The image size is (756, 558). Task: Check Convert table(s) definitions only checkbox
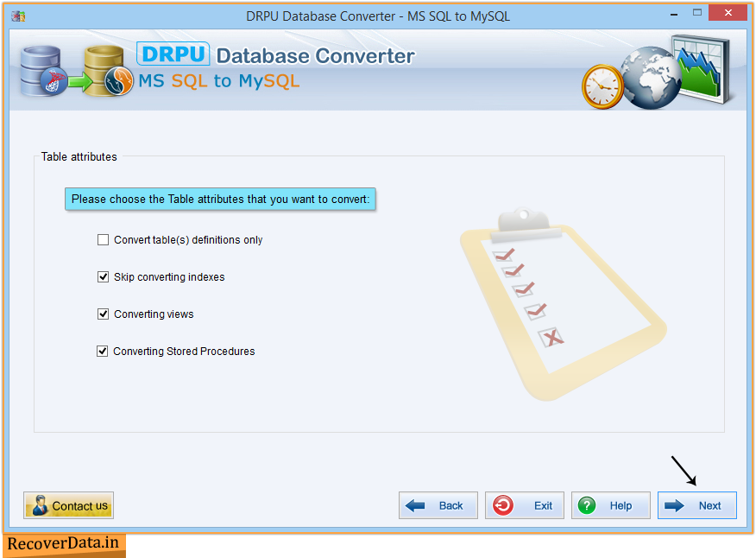[103, 240]
